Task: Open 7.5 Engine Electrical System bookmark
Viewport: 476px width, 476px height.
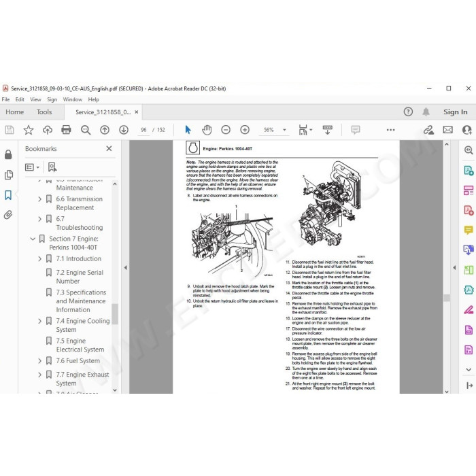Action: [x=80, y=345]
